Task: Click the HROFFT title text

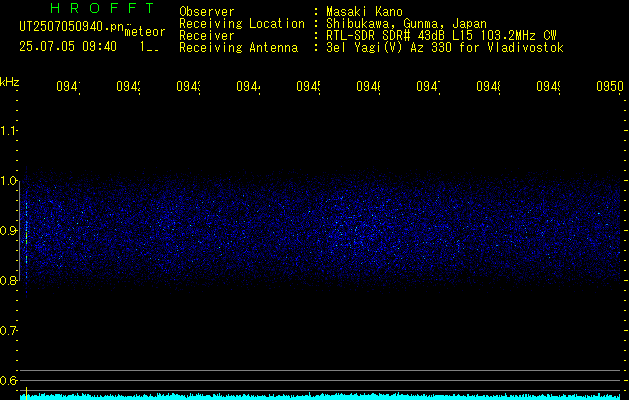Action: pyautogui.click(x=103, y=8)
